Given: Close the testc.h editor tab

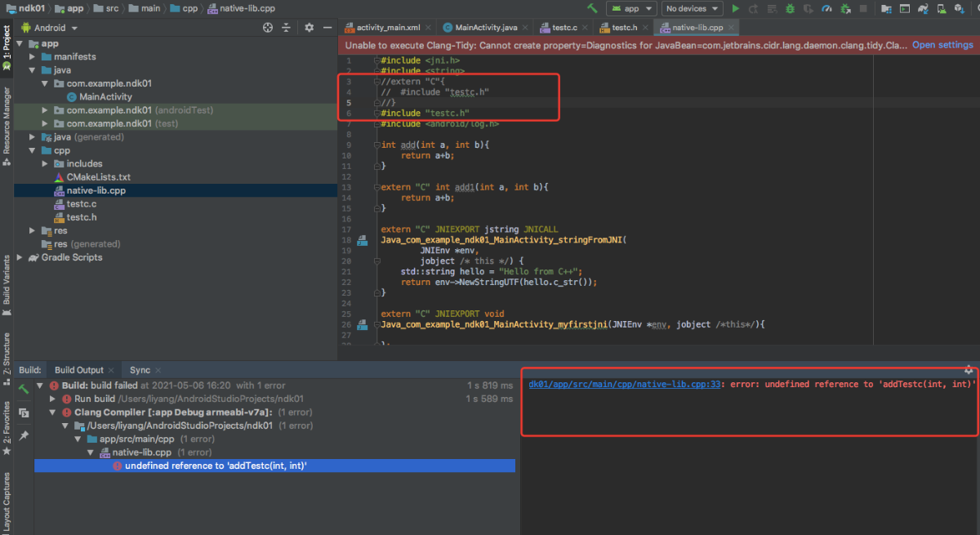Looking at the screenshot, I should 646,28.
